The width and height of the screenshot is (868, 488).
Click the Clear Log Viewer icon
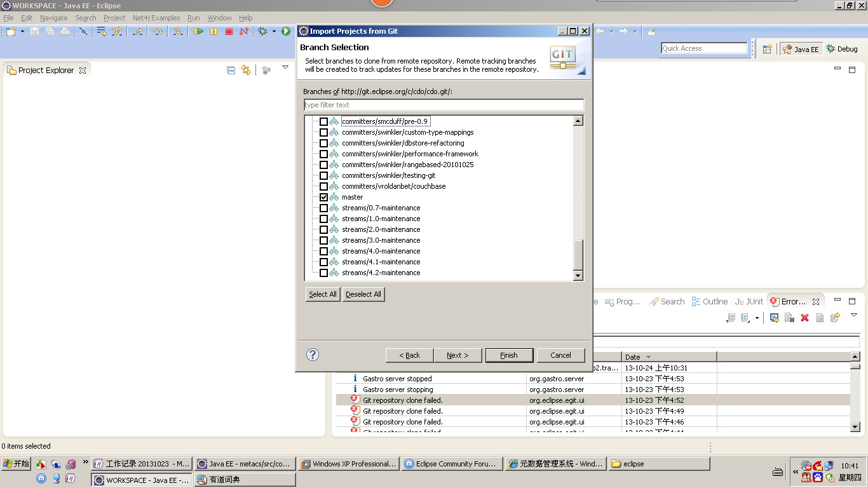[789, 318]
